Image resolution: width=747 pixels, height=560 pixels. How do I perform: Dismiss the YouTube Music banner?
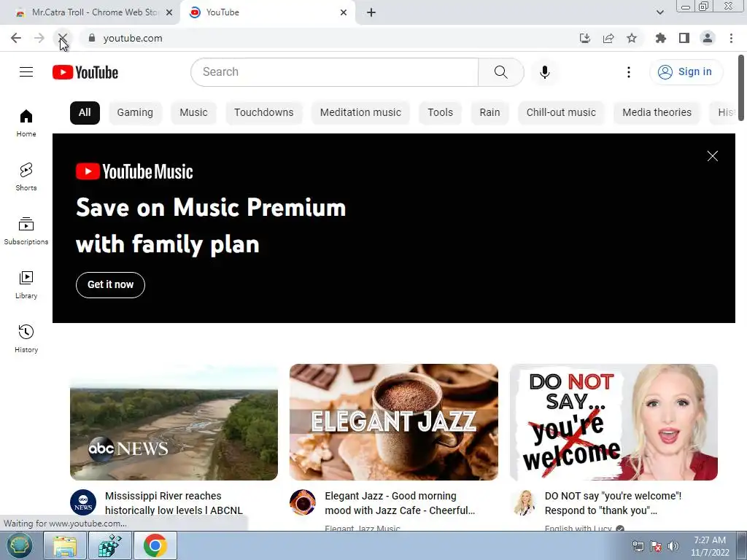click(x=712, y=156)
